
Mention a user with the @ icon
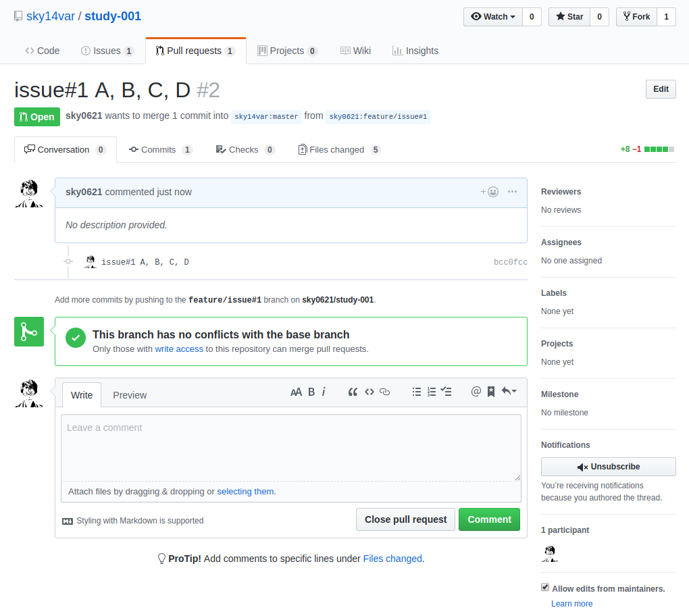[x=476, y=392]
